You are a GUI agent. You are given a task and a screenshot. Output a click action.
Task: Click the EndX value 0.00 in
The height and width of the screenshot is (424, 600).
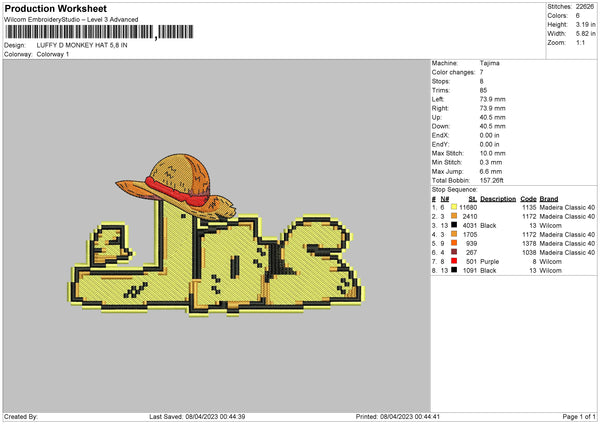click(x=489, y=135)
